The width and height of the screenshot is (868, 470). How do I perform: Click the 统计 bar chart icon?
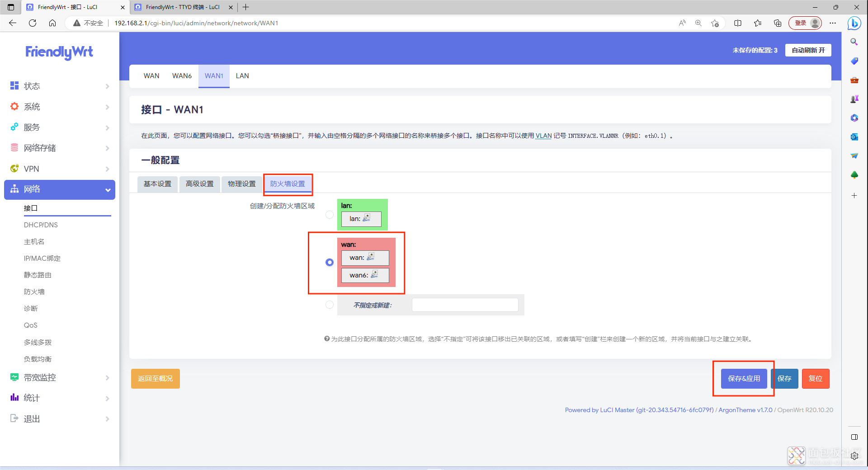click(14, 398)
